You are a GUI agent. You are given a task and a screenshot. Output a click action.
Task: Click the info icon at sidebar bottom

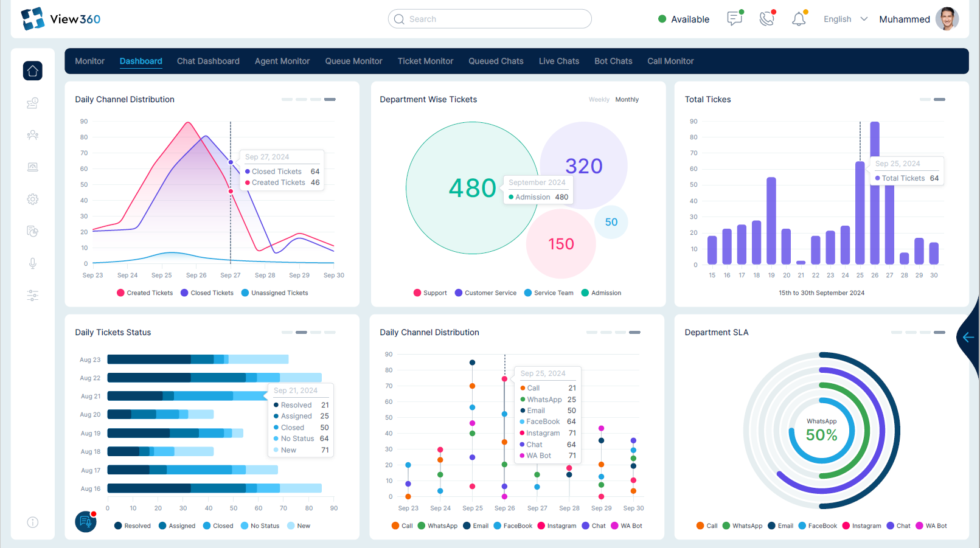33,522
